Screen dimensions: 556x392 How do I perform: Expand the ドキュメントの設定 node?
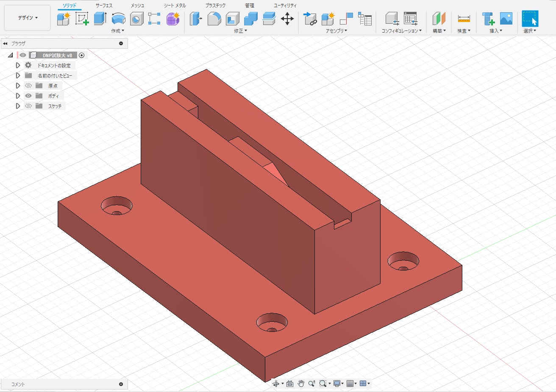tap(18, 65)
